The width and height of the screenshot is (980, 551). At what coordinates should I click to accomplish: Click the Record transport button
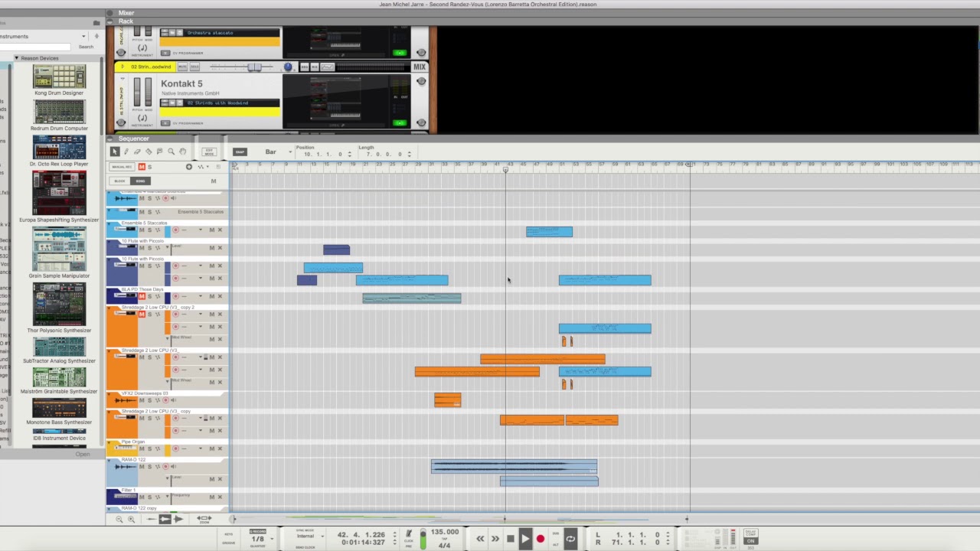[x=541, y=539]
